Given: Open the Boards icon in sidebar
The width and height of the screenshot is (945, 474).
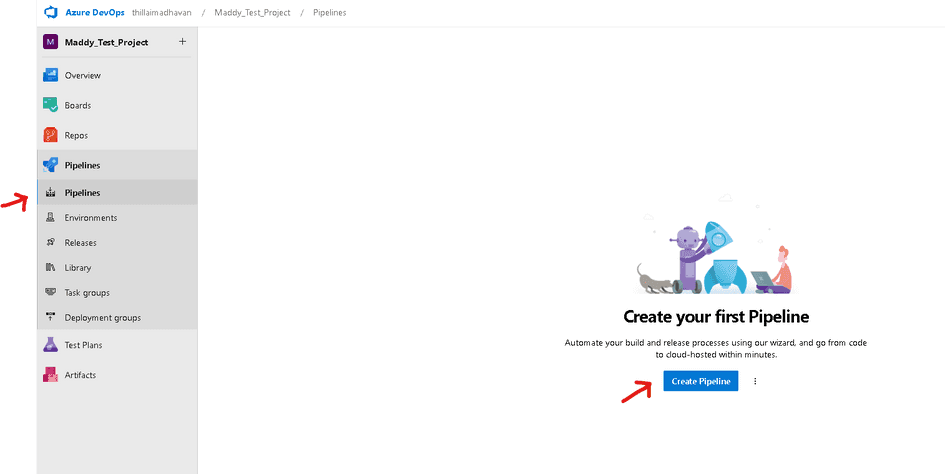Looking at the screenshot, I should pos(51,105).
